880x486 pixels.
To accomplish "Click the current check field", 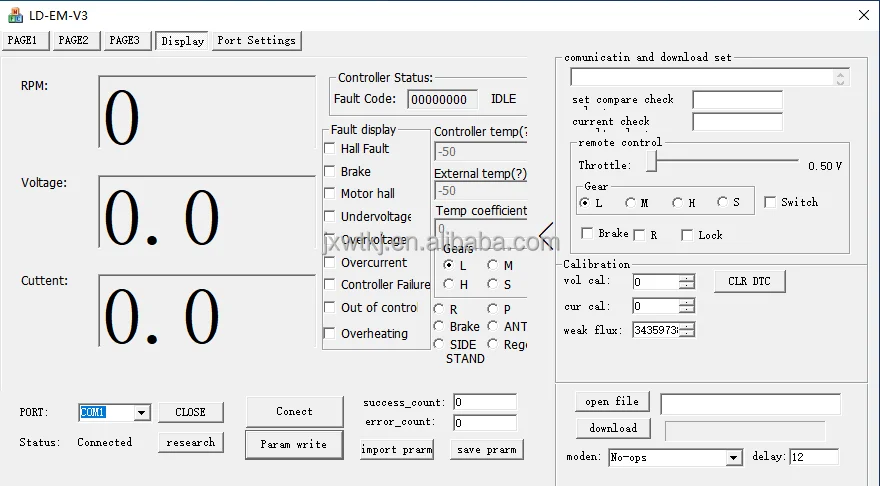I will coord(737,121).
